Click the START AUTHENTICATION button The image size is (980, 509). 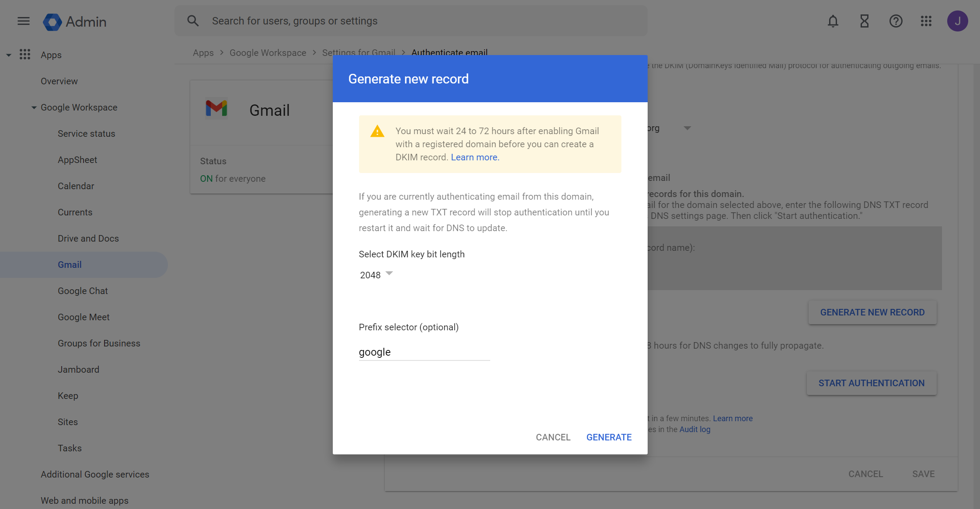(872, 383)
